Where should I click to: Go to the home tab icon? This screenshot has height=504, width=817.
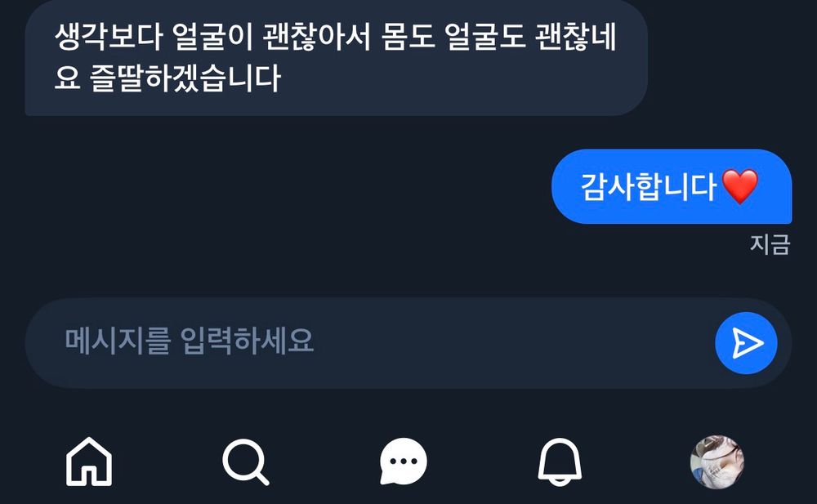89,462
